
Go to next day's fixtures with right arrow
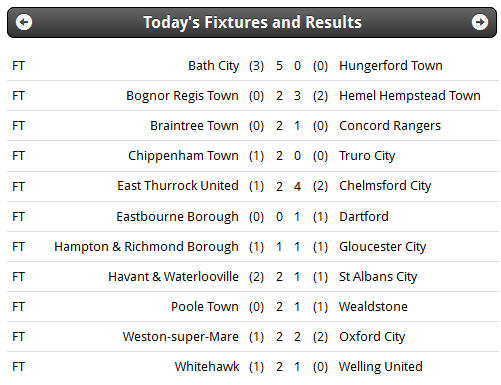coord(480,22)
